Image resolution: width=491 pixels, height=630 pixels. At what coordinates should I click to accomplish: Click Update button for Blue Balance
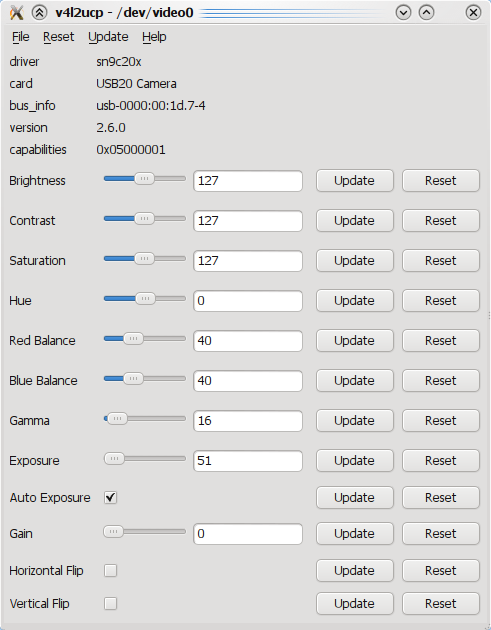[x=354, y=380]
